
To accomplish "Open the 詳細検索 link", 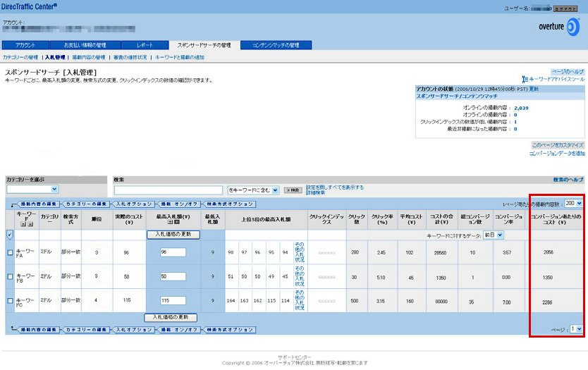I will coord(315,192).
